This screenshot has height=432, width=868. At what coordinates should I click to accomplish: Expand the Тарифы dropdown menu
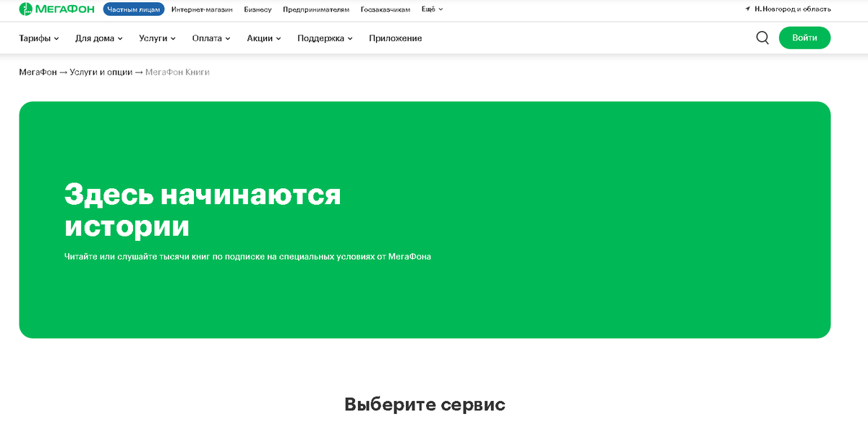pos(39,38)
